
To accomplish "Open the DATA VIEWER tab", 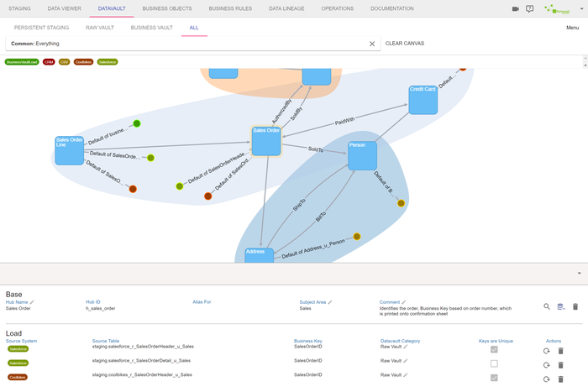I will click(64, 8).
